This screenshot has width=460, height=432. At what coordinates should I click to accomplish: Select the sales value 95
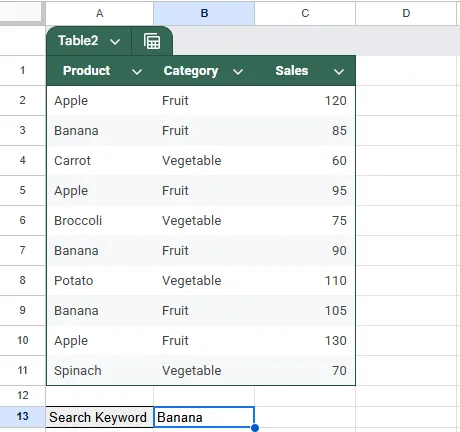305,191
